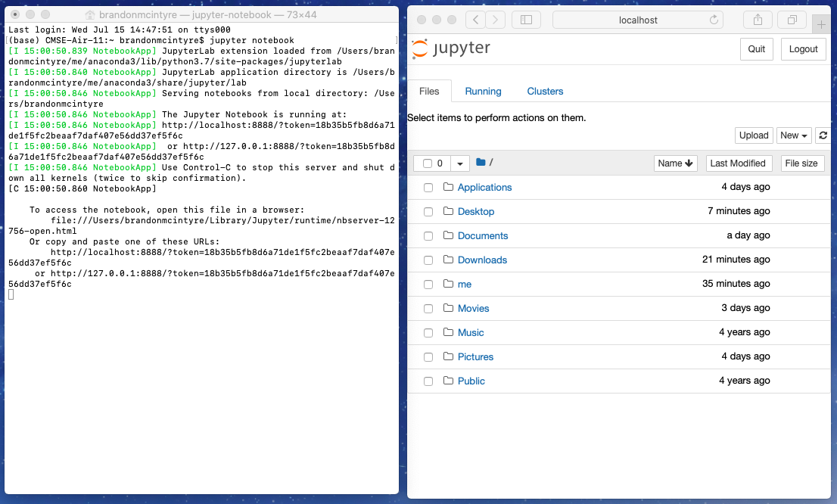837x504 pixels.
Task: Click '3 days ago' in the Movies row
Action: (x=745, y=307)
